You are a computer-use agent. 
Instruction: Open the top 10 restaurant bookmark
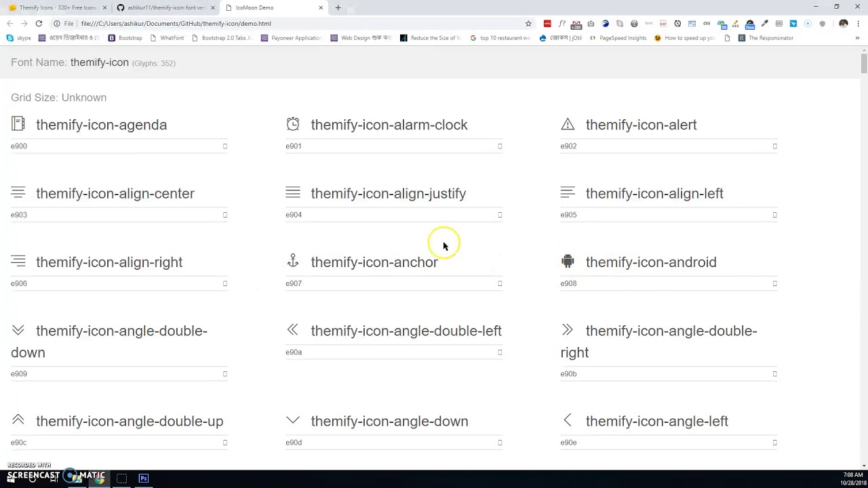tap(500, 38)
